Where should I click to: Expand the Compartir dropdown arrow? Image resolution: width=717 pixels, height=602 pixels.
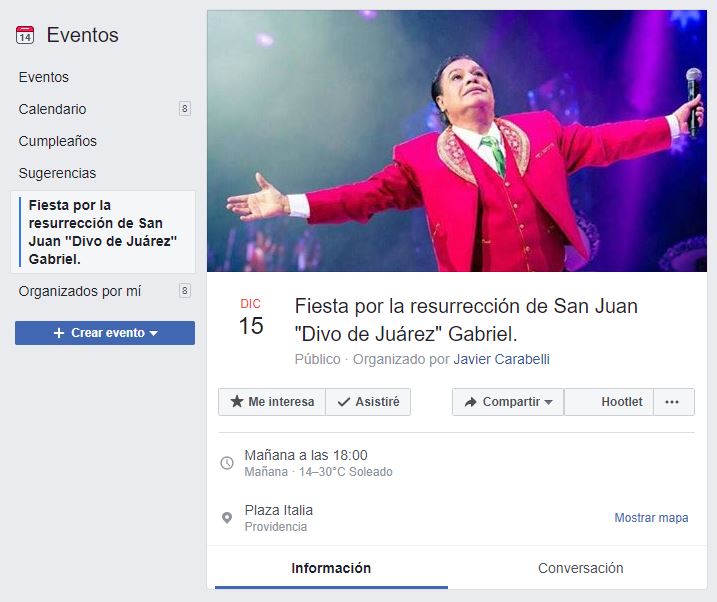(x=549, y=402)
